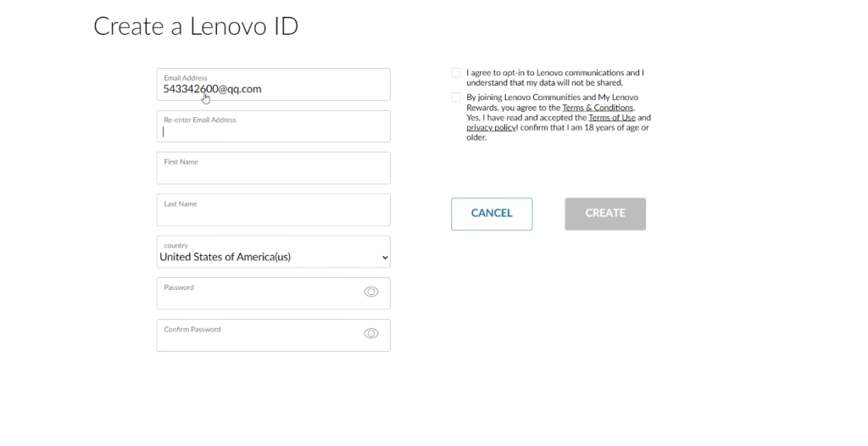The width and height of the screenshot is (868, 446).
Task: Select the First Name input field
Action: click(x=273, y=172)
